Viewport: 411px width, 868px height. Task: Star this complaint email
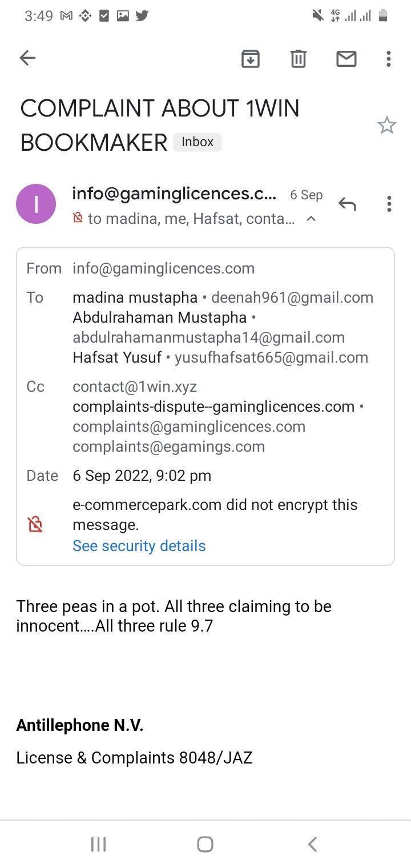[x=387, y=125]
